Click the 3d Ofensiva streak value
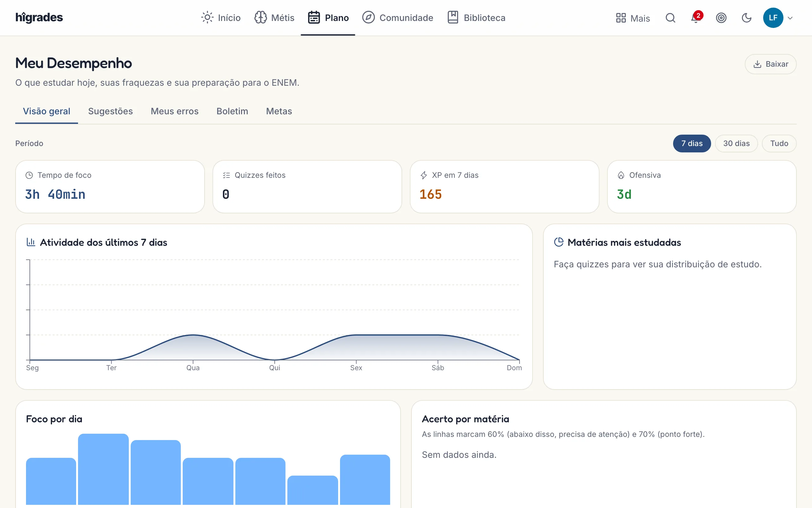The height and width of the screenshot is (508, 812). pyautogui.click(x=624, y=195)
